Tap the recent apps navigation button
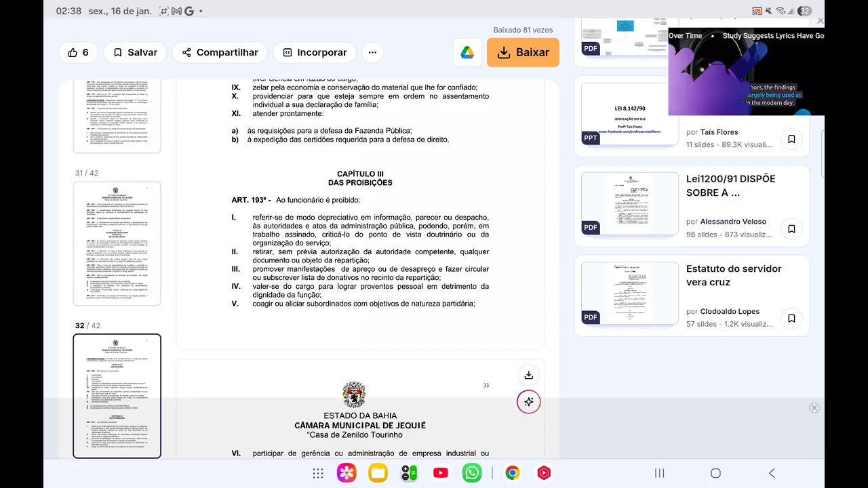 [659, 473]
